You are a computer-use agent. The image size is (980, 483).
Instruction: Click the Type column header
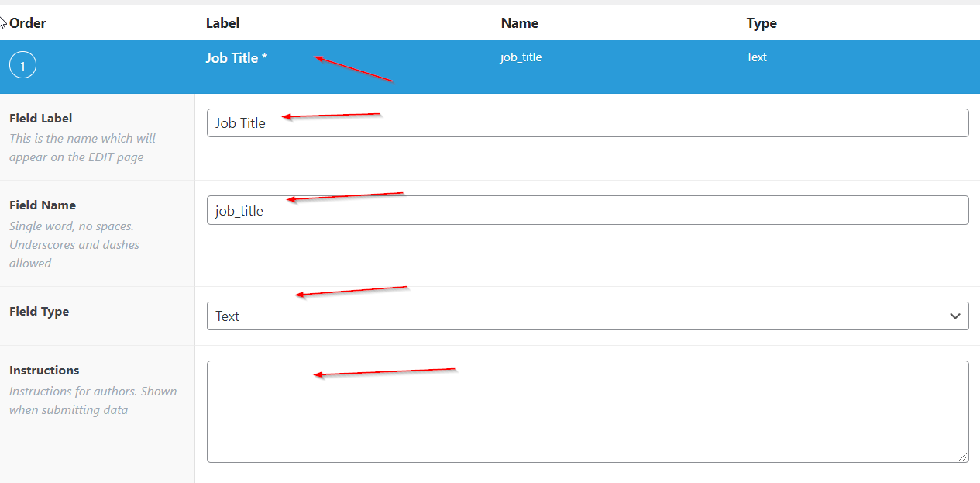[x=761, y=23]
